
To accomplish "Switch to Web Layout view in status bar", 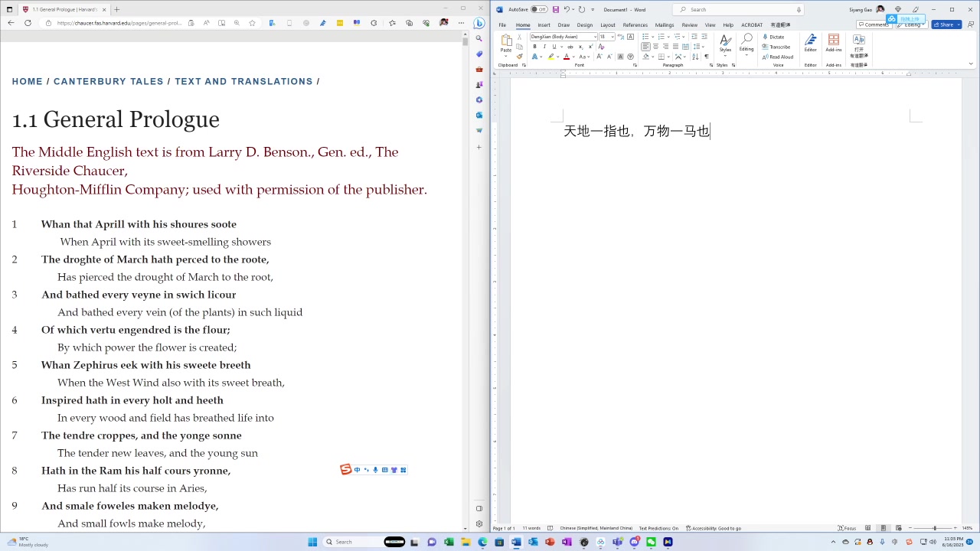I will pos(898,528).
